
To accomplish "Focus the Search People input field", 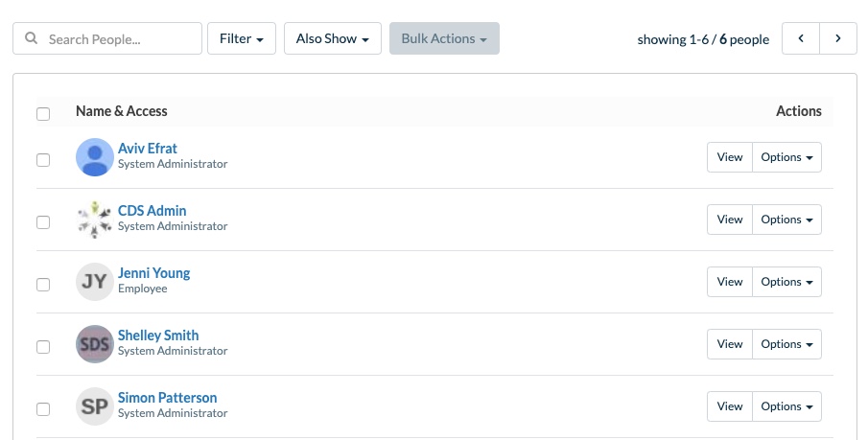I will coord(107,38).
